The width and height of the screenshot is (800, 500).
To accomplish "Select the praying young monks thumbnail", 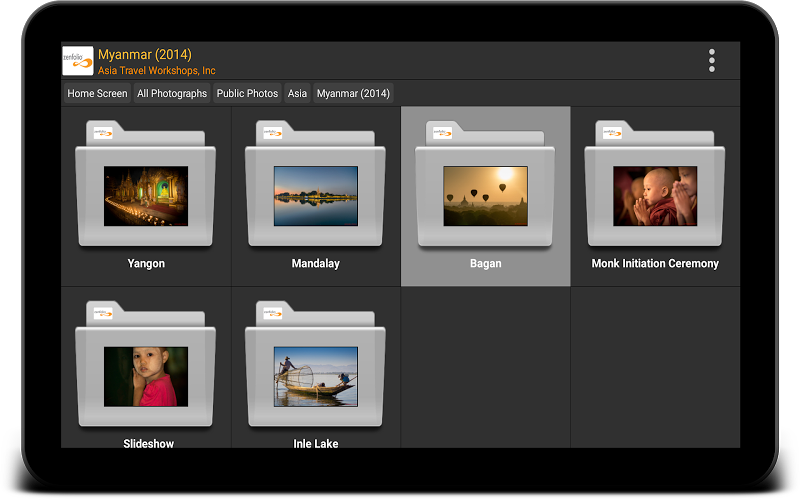I will tap(655, 196).
